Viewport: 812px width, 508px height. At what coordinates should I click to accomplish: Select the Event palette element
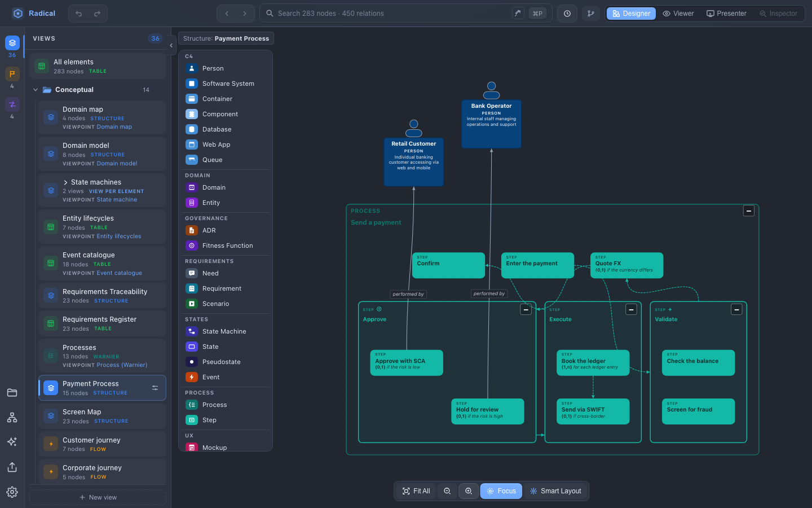(x=226, y=377)
